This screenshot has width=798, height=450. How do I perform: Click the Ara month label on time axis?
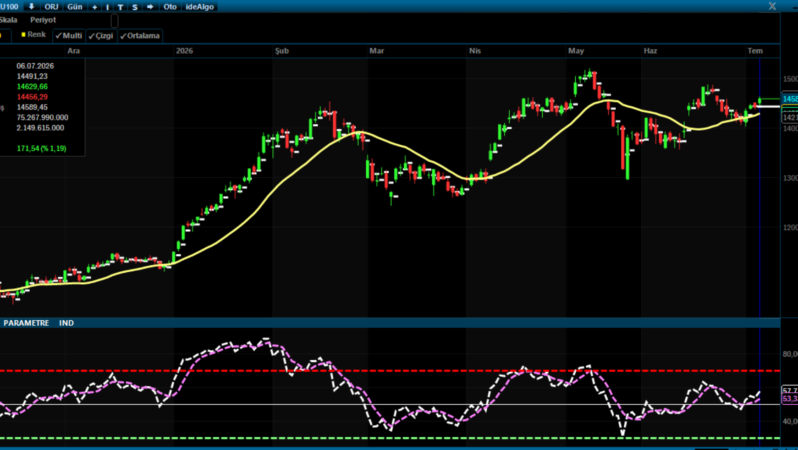pyautogui.click(x=74, y=50)
